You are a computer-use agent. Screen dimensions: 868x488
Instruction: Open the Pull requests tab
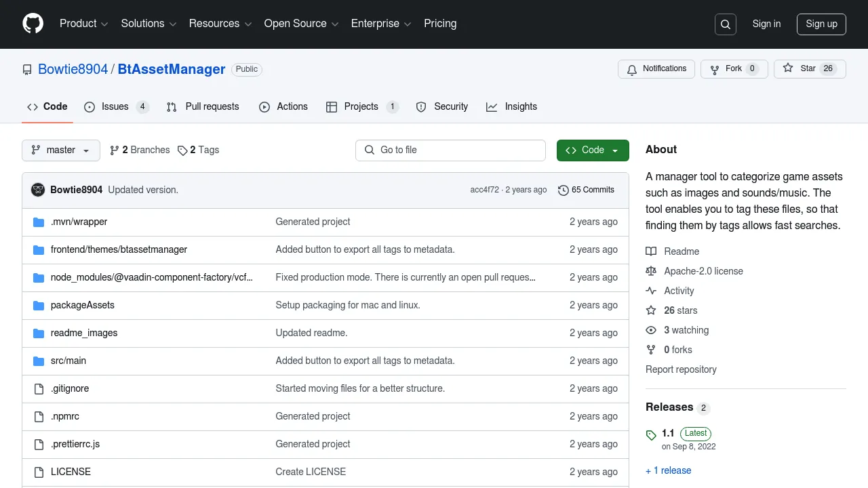pyautogui.click(x=203, y=106)
